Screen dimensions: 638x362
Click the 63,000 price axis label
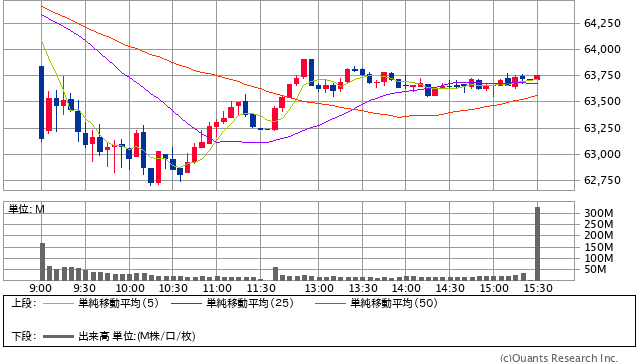602,154
